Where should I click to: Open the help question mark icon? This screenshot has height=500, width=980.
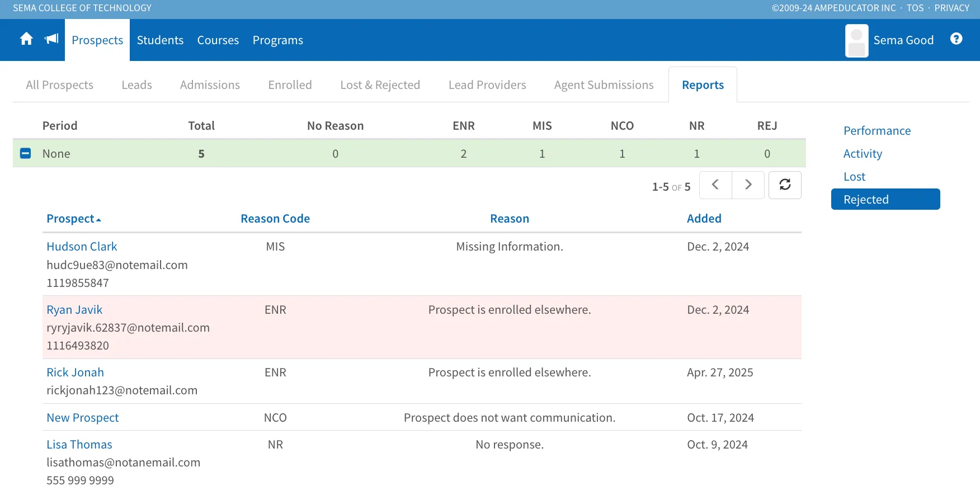point(957,39)
